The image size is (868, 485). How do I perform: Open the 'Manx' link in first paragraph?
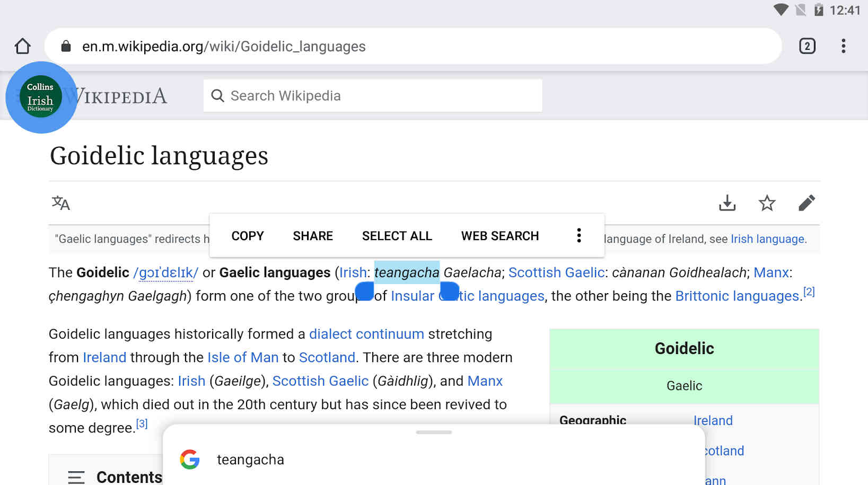pyautogui.click(x=771, y=272)
